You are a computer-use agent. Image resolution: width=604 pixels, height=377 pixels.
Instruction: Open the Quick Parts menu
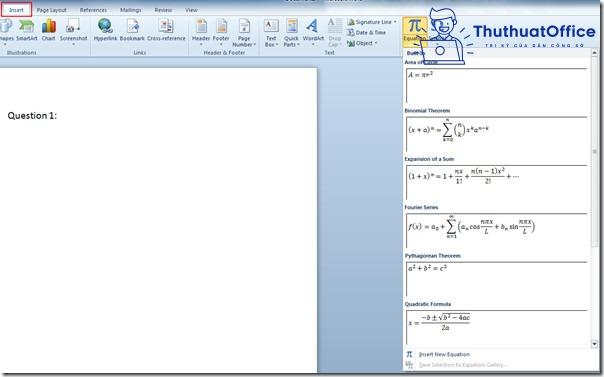pyautogui.click(x=291, y=33)
